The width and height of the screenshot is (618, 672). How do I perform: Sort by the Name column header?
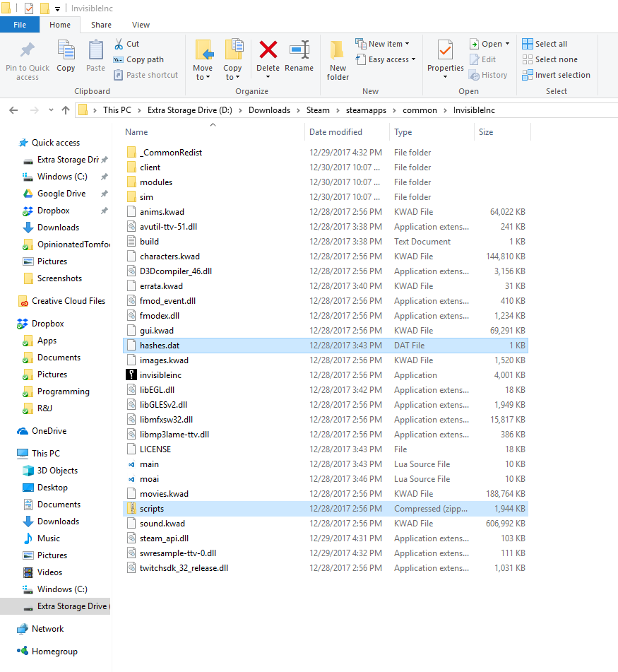[x=136, y=132]
